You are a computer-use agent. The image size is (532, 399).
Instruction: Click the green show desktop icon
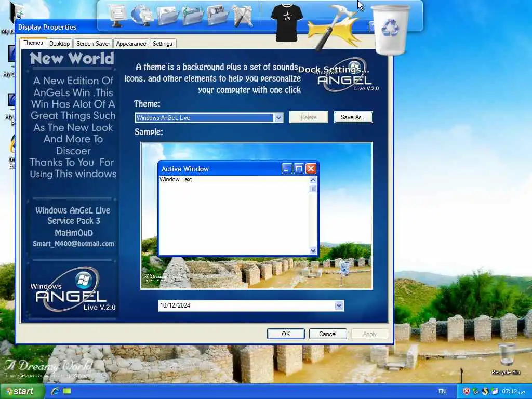click(67, 391)
